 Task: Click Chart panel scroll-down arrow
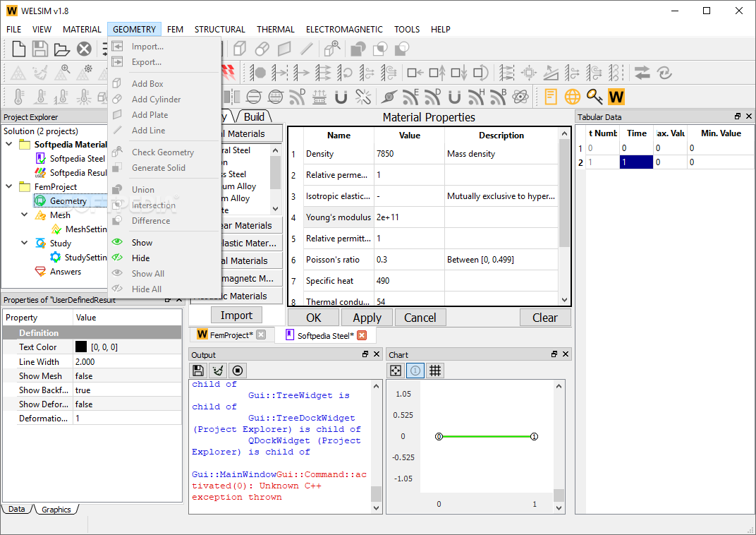point(559,507)
